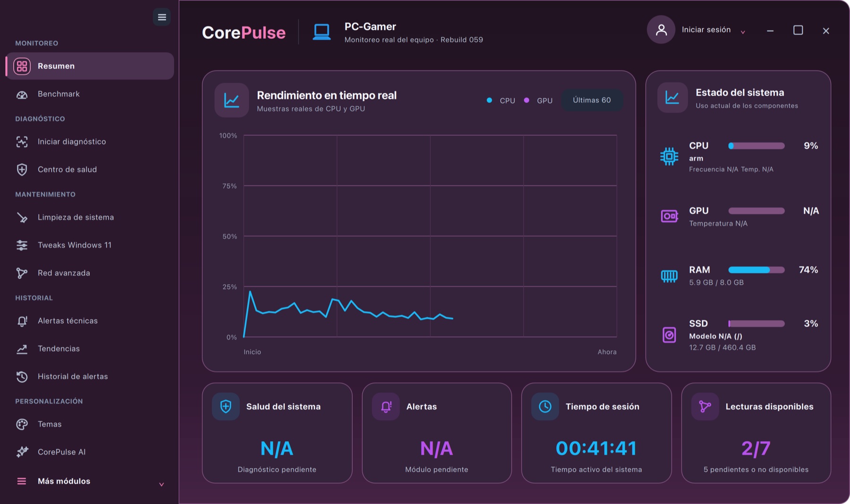This screenshot has height=504, width=850.
Task: Click the PC-Gamer laptop icon
Action: tap(322, 32)
